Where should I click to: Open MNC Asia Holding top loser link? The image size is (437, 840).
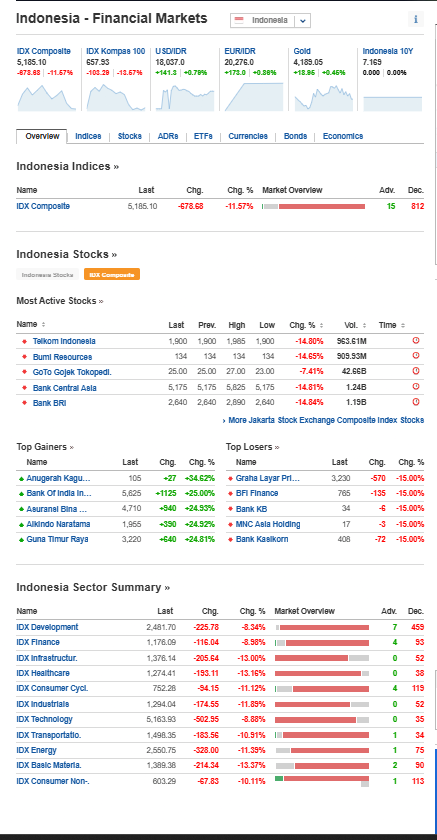[268, 524]
